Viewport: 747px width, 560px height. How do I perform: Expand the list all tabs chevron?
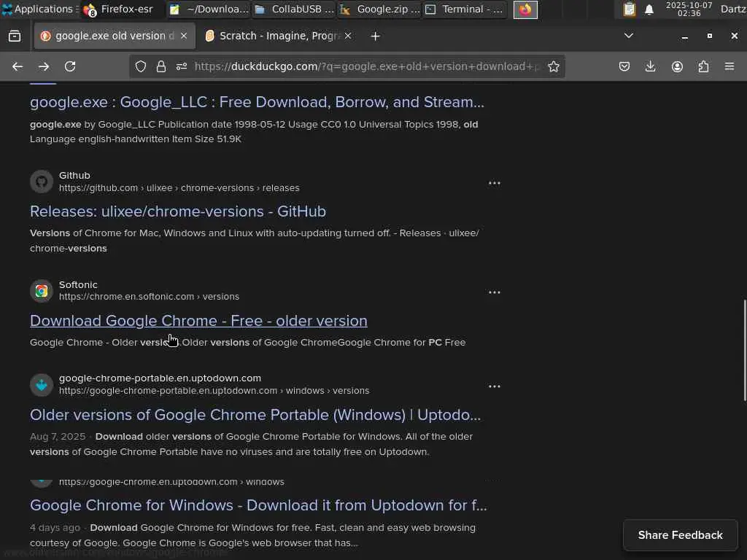[x=629, y=36]
